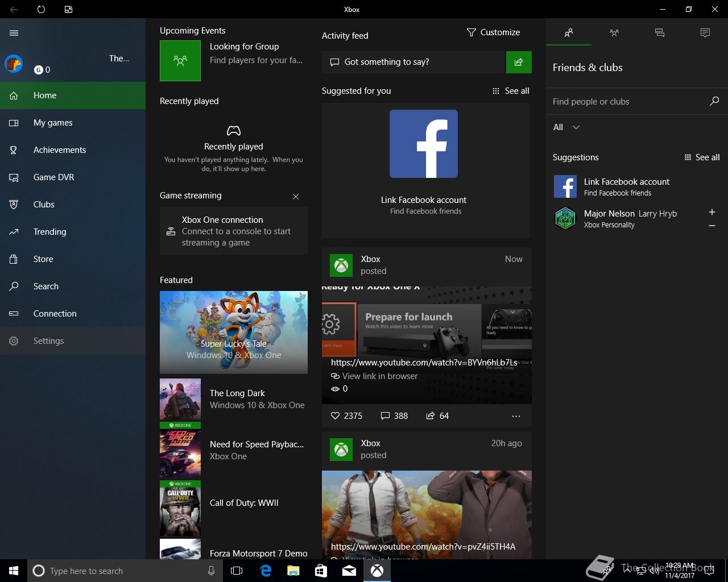Add Major Nelson as friend plus
Screen dimensions: 728x582
click(x=712, y=212)
